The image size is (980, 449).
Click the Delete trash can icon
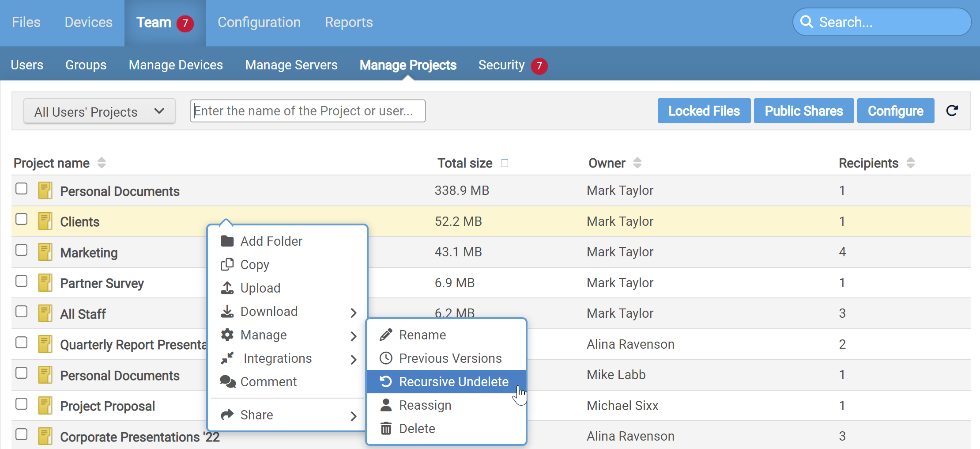tap(386, 428)
